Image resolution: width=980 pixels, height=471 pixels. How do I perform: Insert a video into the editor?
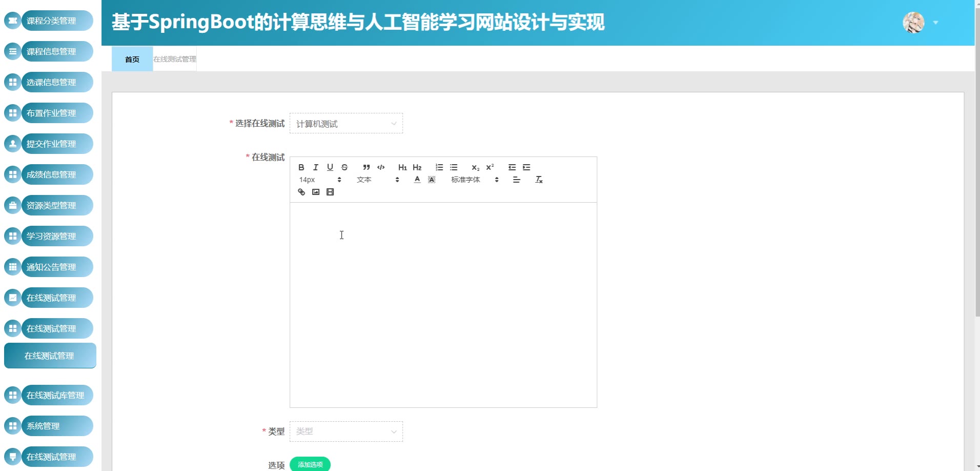pos(330,192)
